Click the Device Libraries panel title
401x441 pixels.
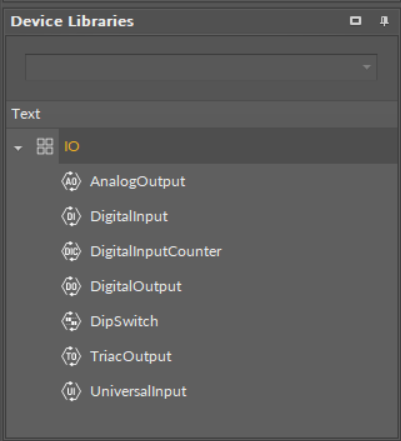pos(72,21)
